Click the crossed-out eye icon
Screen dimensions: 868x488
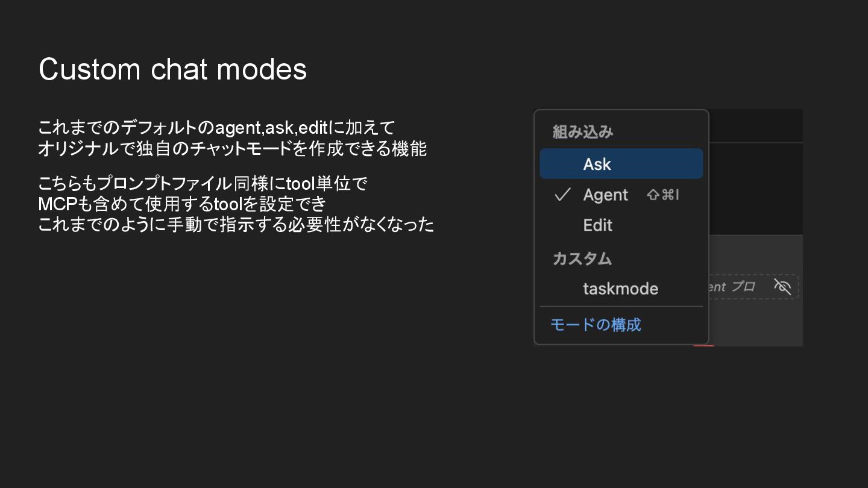point(782,287)
